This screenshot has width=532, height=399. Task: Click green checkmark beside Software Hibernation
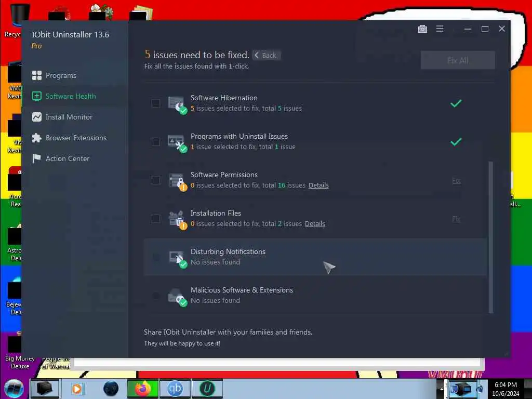[x=456, y=103]
